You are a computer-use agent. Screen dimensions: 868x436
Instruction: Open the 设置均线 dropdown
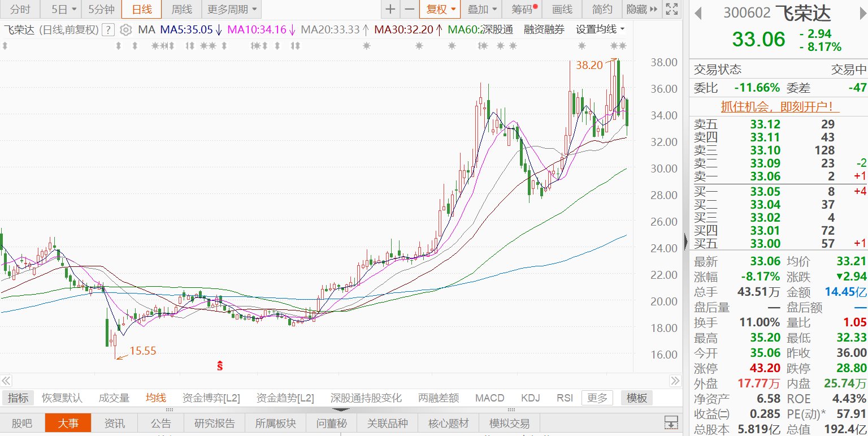[600, 29]
